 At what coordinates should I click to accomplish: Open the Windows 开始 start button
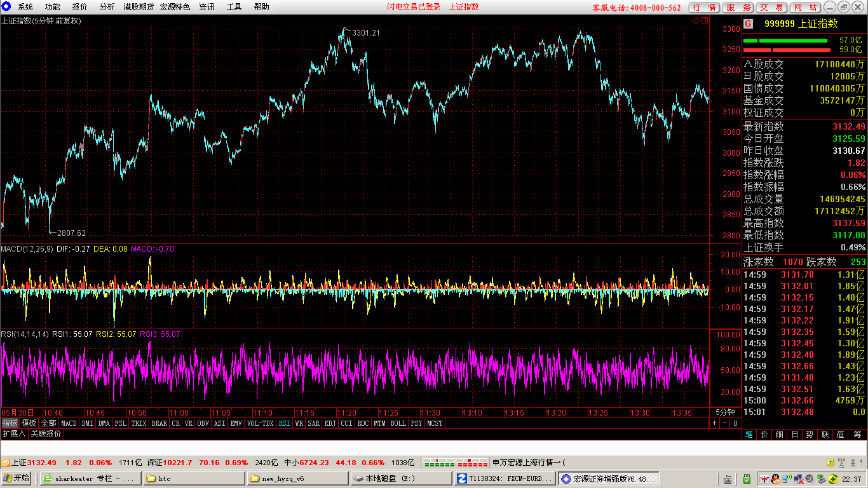click(16, 478)
